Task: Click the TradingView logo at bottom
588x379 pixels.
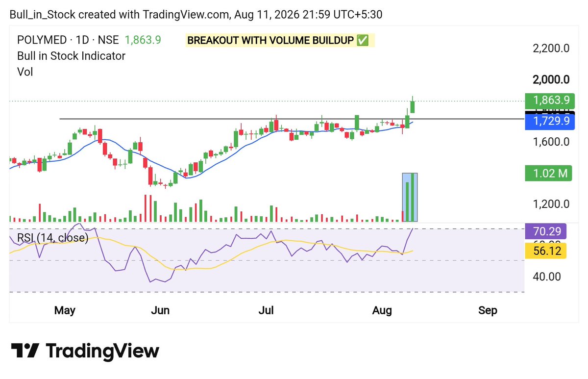Action: [x=85, y=351]
